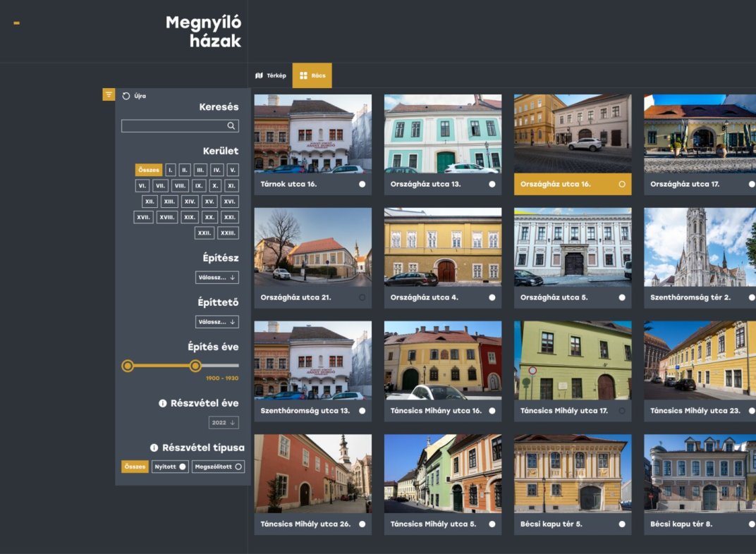Click the status dot on Országház utca 13. card
The height and width of the screenshot is (554, 756).
tap(492, 184)
